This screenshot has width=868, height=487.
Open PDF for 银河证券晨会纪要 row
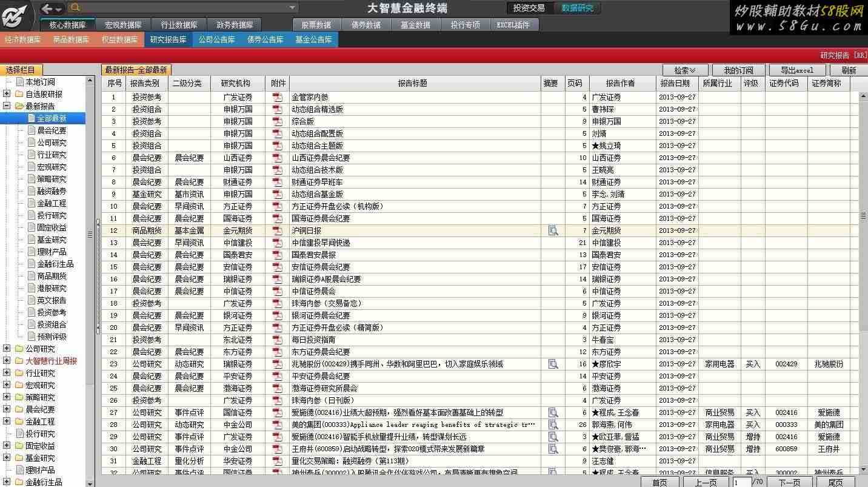[x=278, y=315]
